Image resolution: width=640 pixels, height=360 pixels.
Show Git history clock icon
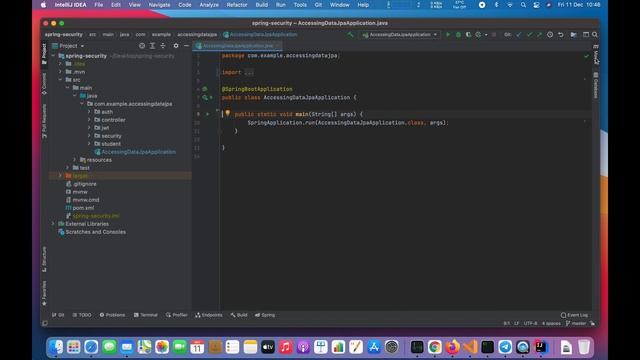click(550, 35)
